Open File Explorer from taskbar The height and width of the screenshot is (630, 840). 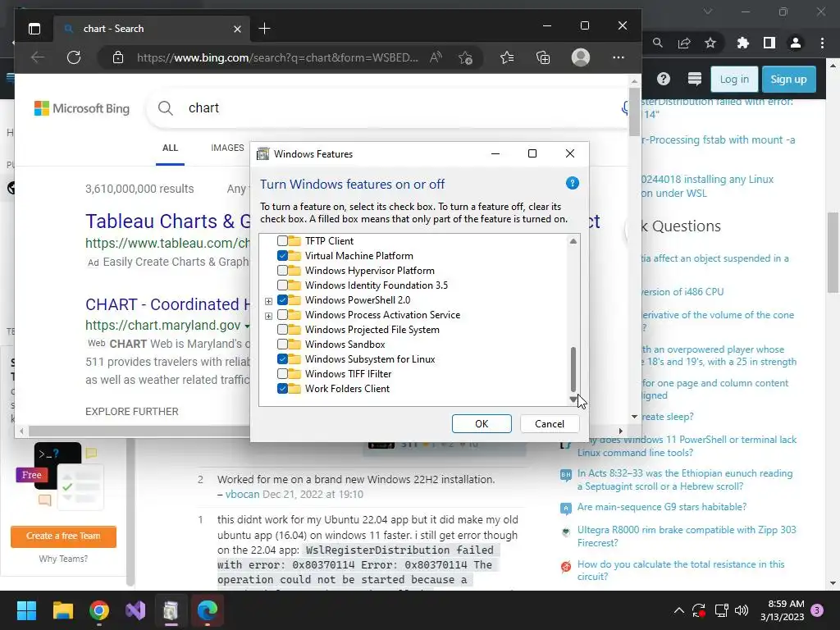point(62,610)
